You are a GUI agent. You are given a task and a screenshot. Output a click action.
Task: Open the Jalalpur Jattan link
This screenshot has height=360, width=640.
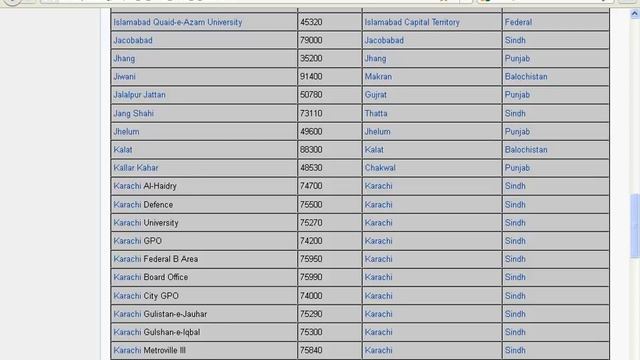click(x=139, y=95)
